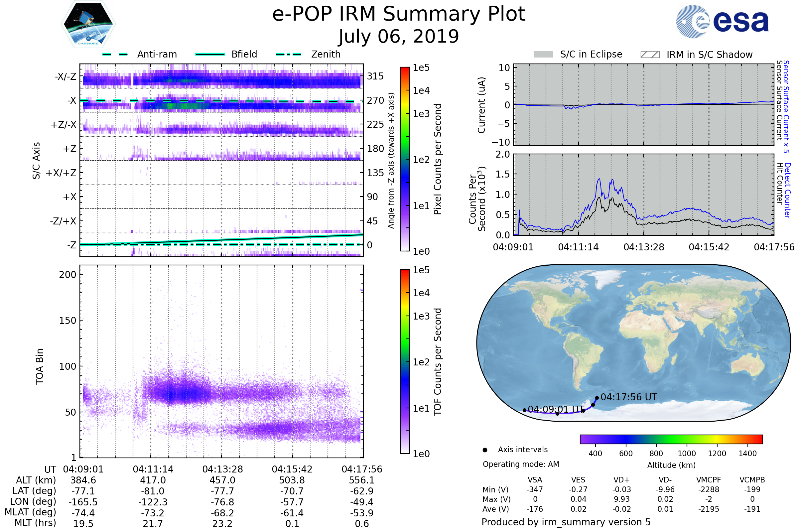Click the TOA Bin axis label
The height and width of the screenshot is (532, 798).
[40, 366]
